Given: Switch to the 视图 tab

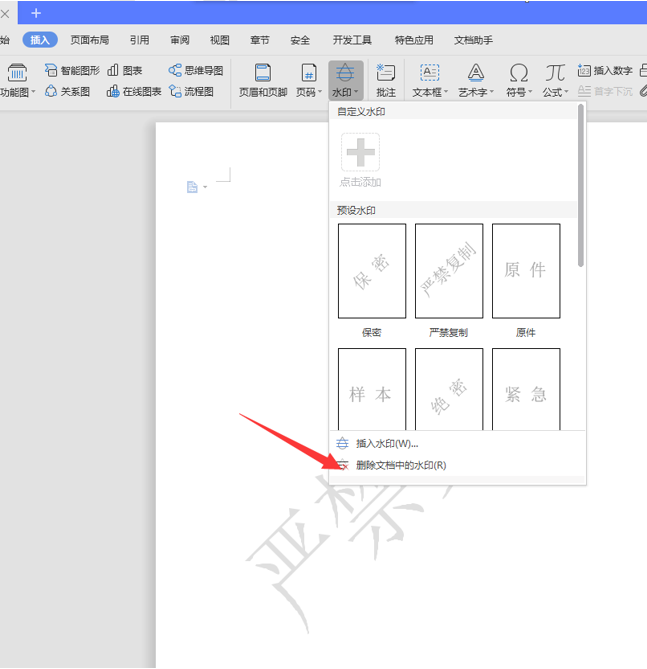Looking at the screenshot, I should [220, 40].
